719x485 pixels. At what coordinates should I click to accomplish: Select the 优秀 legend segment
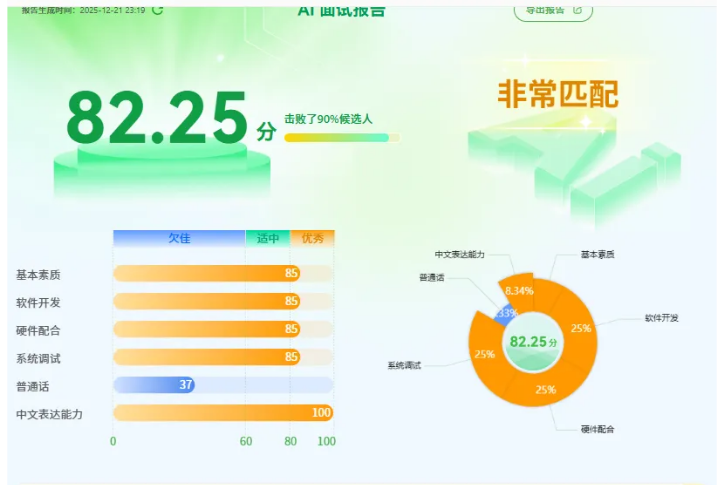pyautogui.click(x=312, y=238)
